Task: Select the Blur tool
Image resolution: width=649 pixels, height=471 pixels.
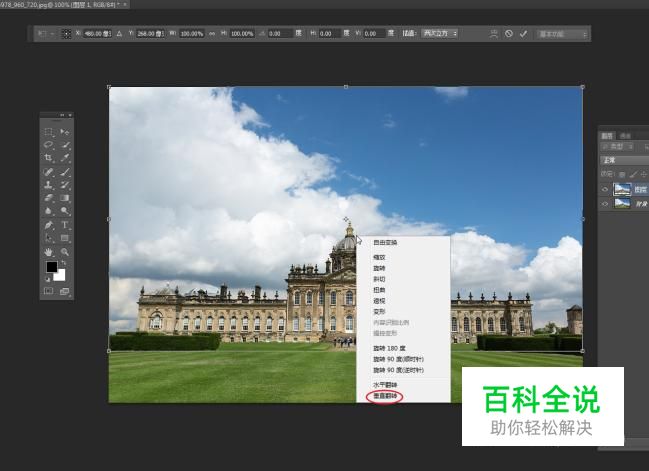Action: 49,211
